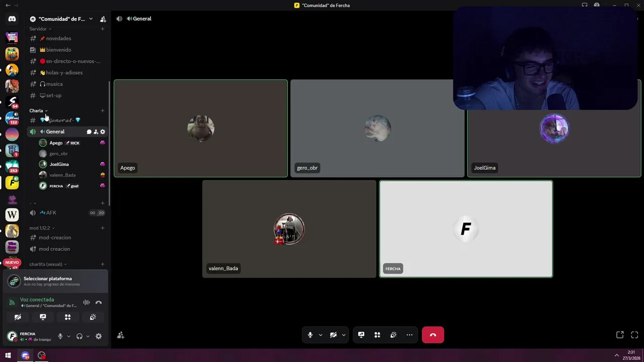Join the AFK voice channel
This screenshot has width=644, height=362.
(x=67, y=213)
